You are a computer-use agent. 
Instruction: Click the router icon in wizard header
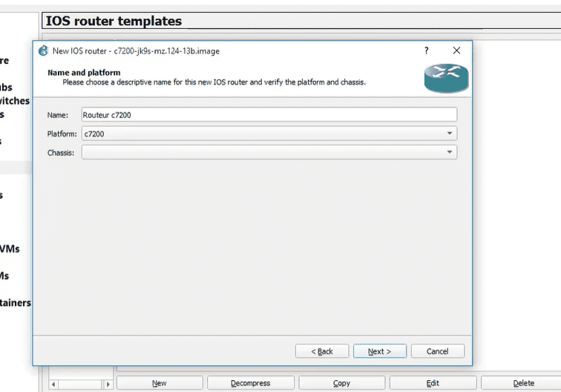click(446, 78)
